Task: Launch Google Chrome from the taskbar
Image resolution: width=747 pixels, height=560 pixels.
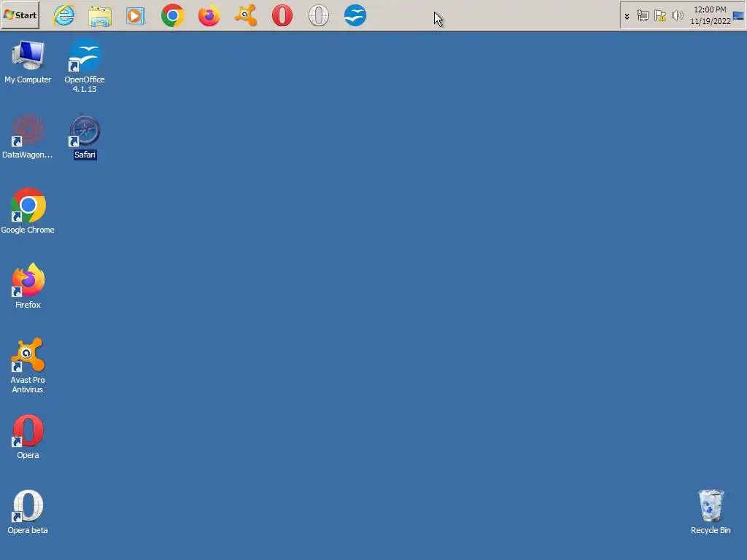Action: click(x=172, y=15)
